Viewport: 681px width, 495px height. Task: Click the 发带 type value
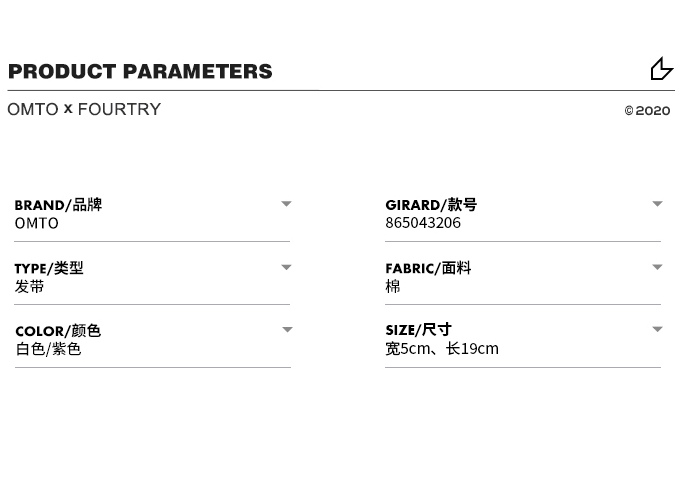click(x=30, y=286)
